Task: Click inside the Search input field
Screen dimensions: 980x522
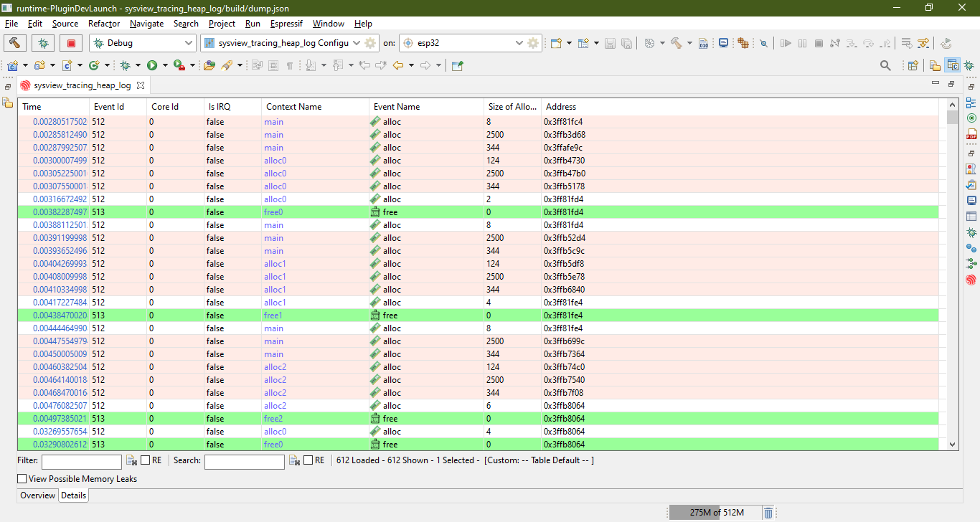Action: click(244, 462)
